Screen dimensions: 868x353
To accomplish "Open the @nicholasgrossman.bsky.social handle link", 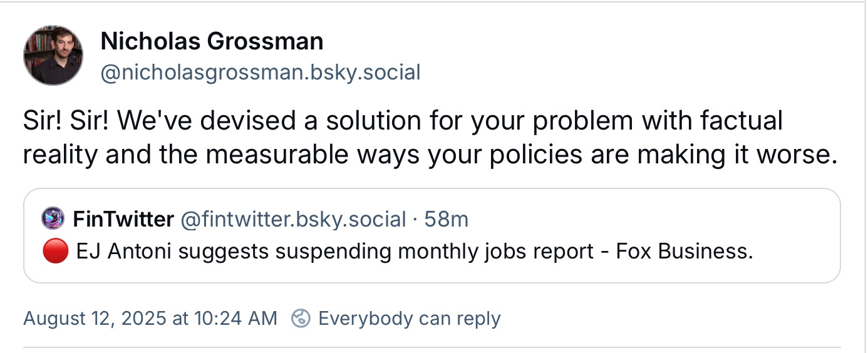I will click(261, 73).
